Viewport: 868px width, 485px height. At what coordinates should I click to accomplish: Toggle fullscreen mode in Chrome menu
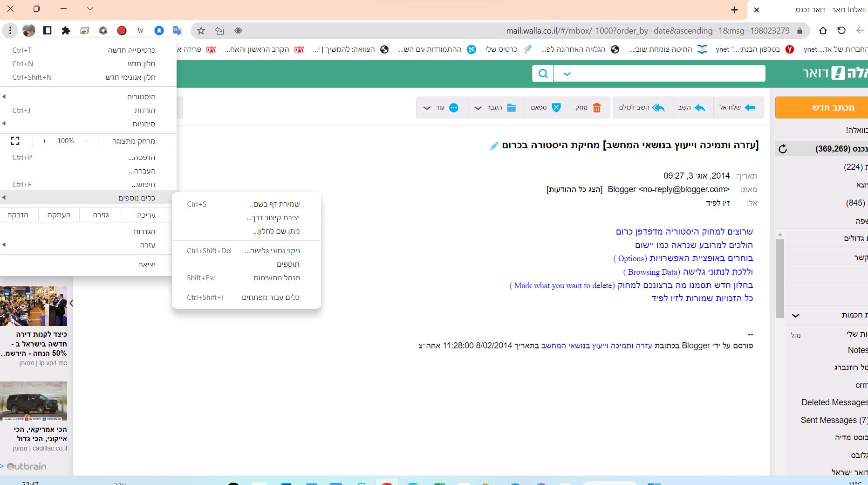click(x=15, y=141)
